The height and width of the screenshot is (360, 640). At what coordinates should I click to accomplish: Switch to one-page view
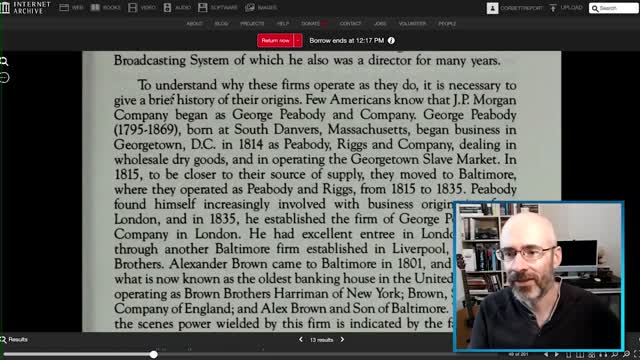pyautogui.click(x=569, y=355)
